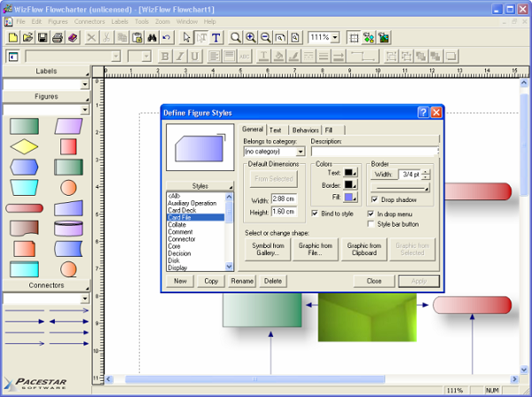The width and height of the screenshot is (532, 397).
Task: Click the Zoom in icon
Action: (251, 37)
